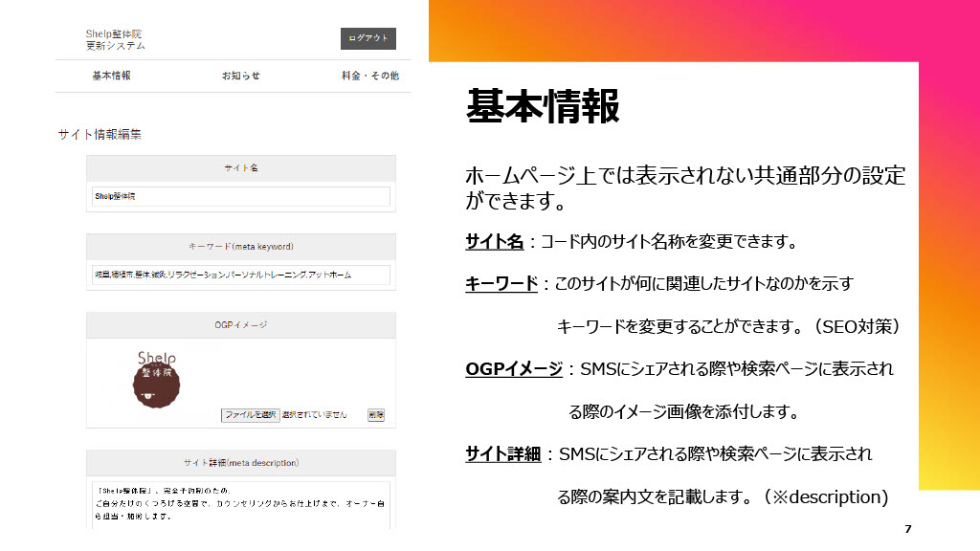Click the meta description text area
Screen dimensions: 980x551
point(241,503)
